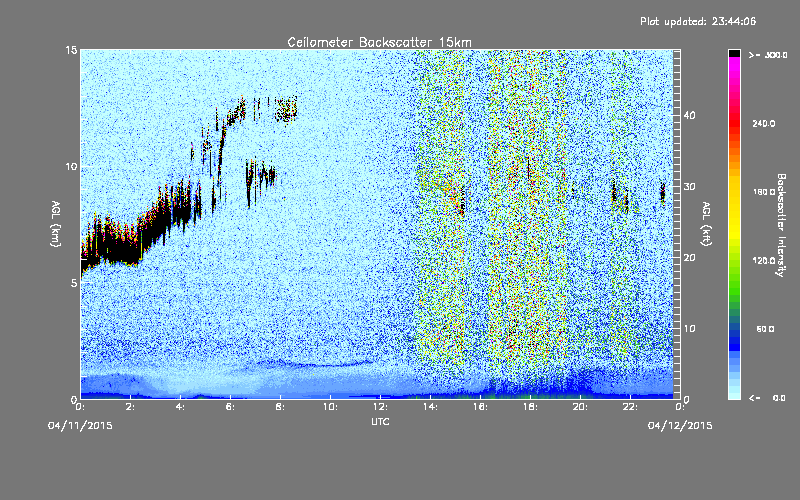The image size is (800, 500).
Task: Click the '16:' hour tick on time axis
Action: 481,407
